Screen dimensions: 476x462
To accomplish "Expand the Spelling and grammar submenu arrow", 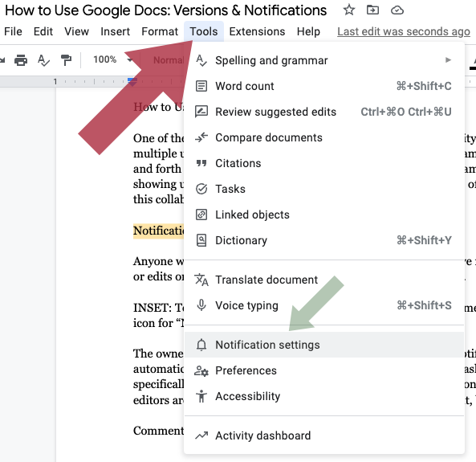I will 448,60.
